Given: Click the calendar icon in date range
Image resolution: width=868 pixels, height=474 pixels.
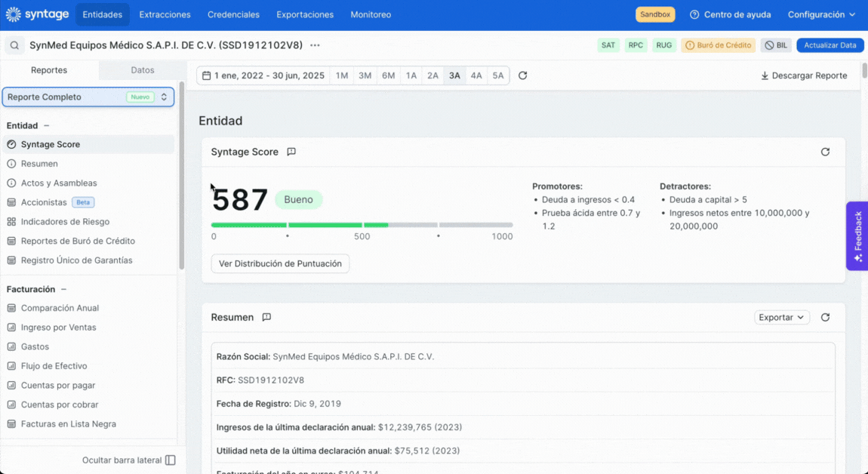Looking at the screenshot, I should point(207,75).
